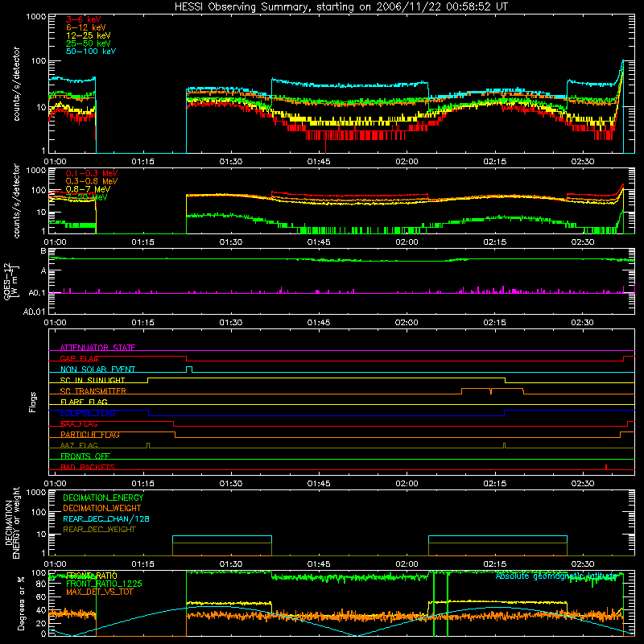Select the SC_TRANSMITTER flag label
Screen dimensions: 644x644
tap(93, 391)
